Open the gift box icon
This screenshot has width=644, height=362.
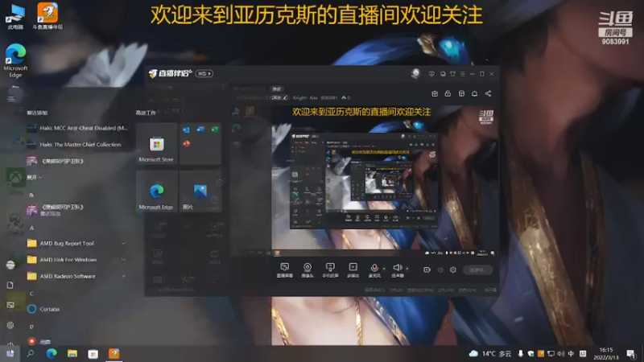point(435,93)
